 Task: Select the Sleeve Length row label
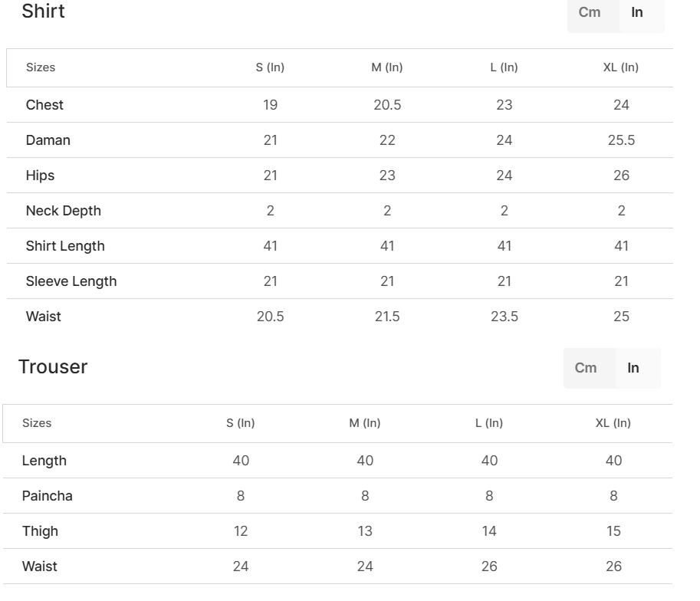point(71,281)
